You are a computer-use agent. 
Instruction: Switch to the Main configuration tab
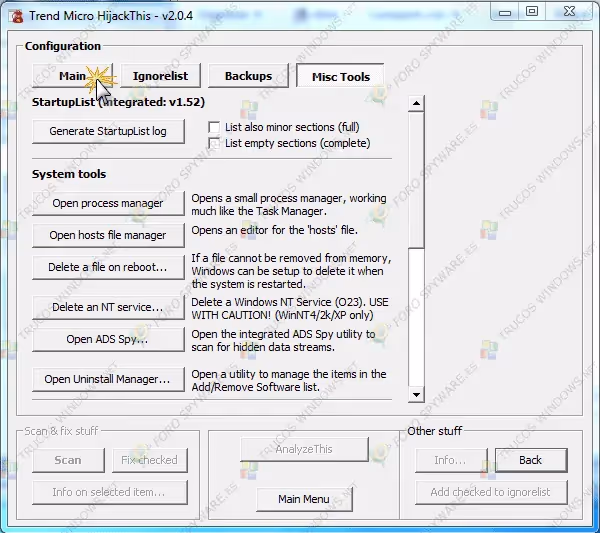point(72,76)
